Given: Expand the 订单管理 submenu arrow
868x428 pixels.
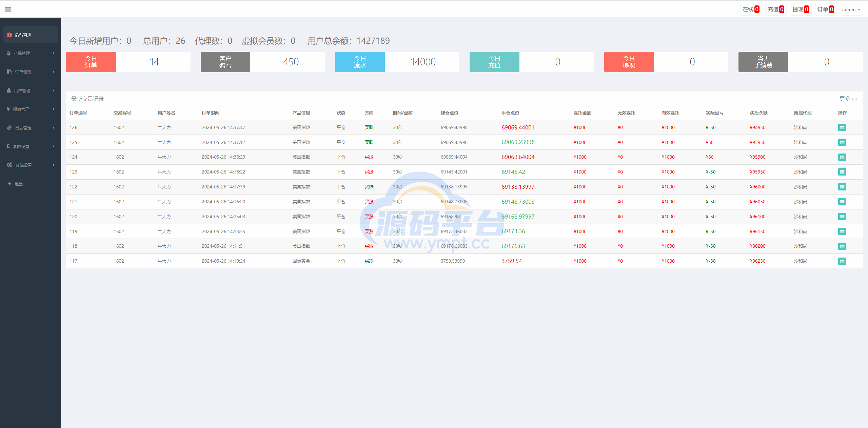Looking at the screenshot, I should 54,72.
